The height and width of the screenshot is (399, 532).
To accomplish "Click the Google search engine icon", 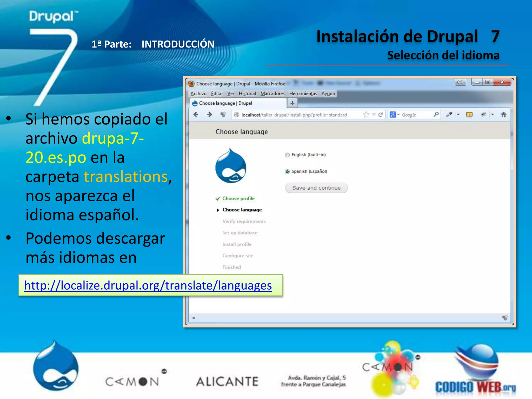I will click(x=393, y=115).
